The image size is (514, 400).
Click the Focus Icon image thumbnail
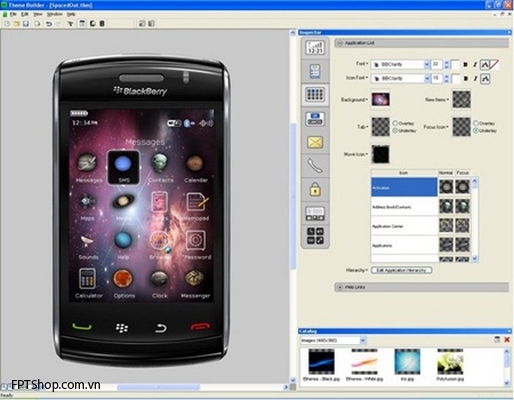pyautogui.click(x=461, y=127)
